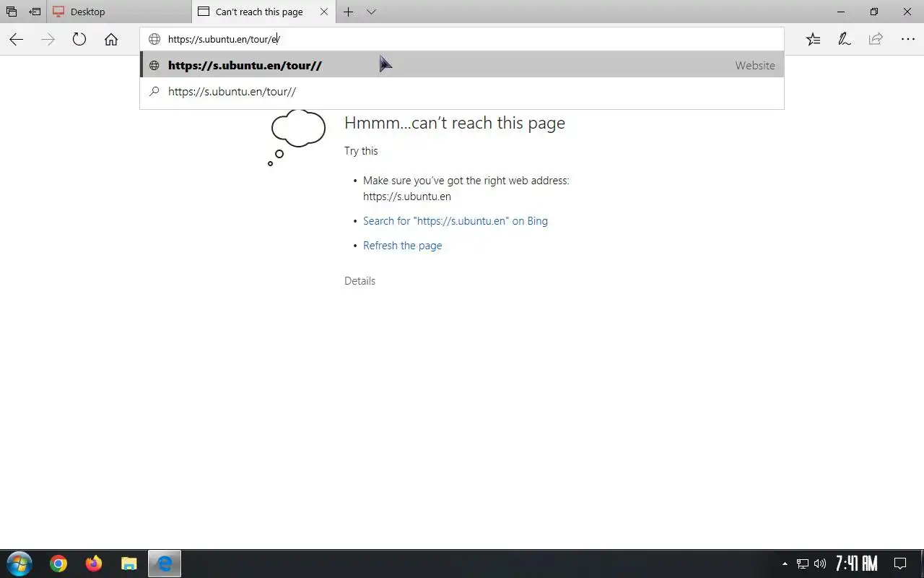Launch Firefox from the taskbar
Viewport: 924px width, 578px height.
pyautogui.click(x=94, y=564)
